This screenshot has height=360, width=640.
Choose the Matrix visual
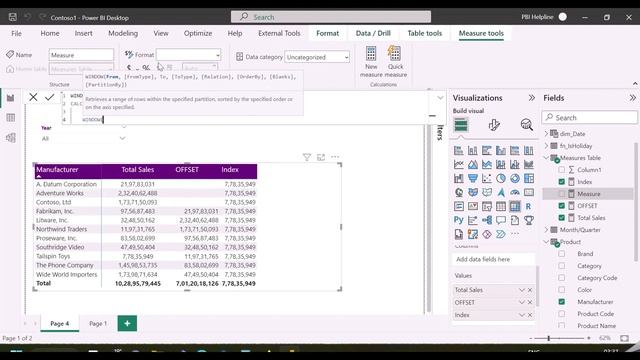pyautogui.click(x=515, y=206)
